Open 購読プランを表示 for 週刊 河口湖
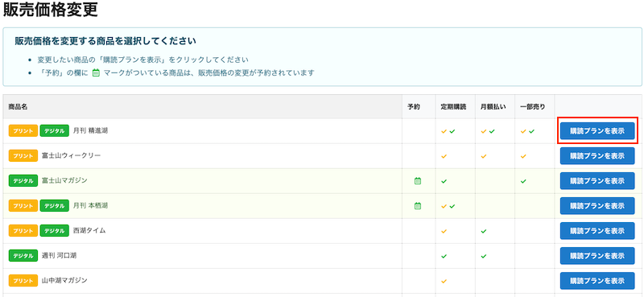The height and width of the screenshot is (297, 644). coord(597,256)
